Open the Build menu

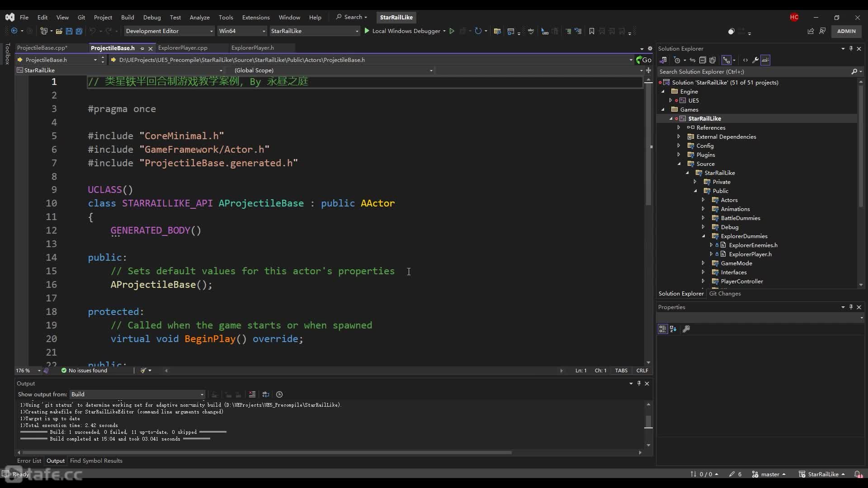pyautogui.click(x=127, y=17)
